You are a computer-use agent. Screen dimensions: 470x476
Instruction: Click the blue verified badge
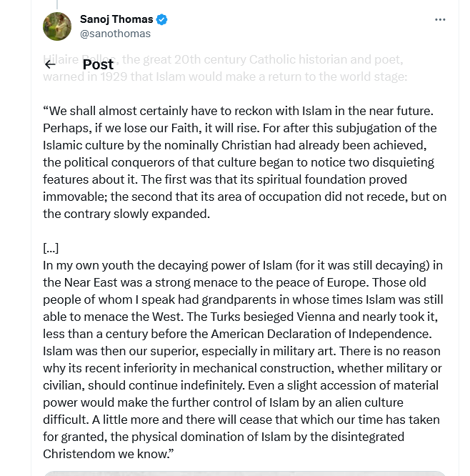162,19
